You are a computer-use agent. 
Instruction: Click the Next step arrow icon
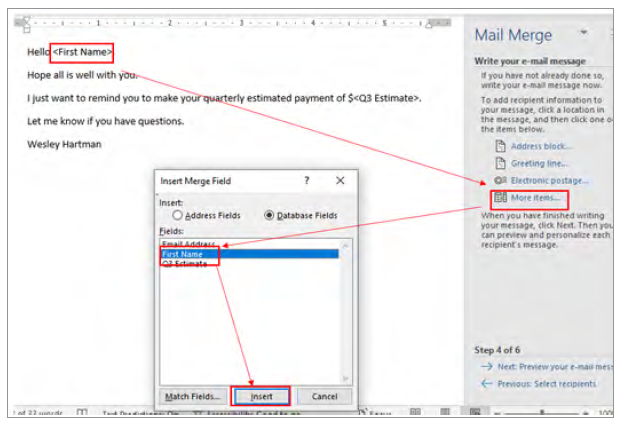point(485,368)
